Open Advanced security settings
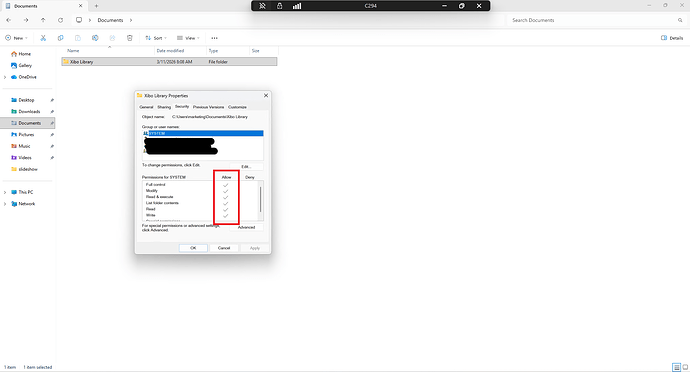This screenshot has width=690, height=372. 246,227
